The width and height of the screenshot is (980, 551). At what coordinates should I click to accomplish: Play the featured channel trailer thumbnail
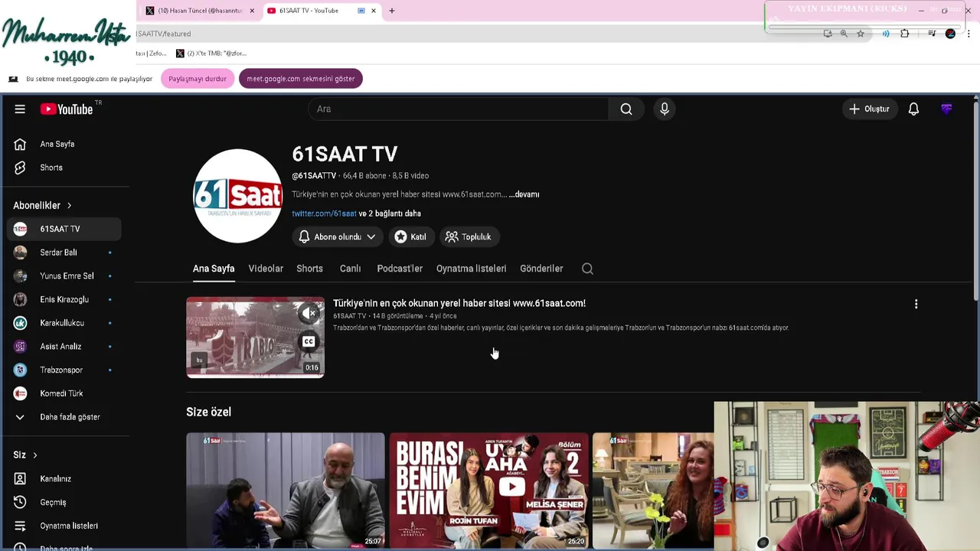point(255,337)
